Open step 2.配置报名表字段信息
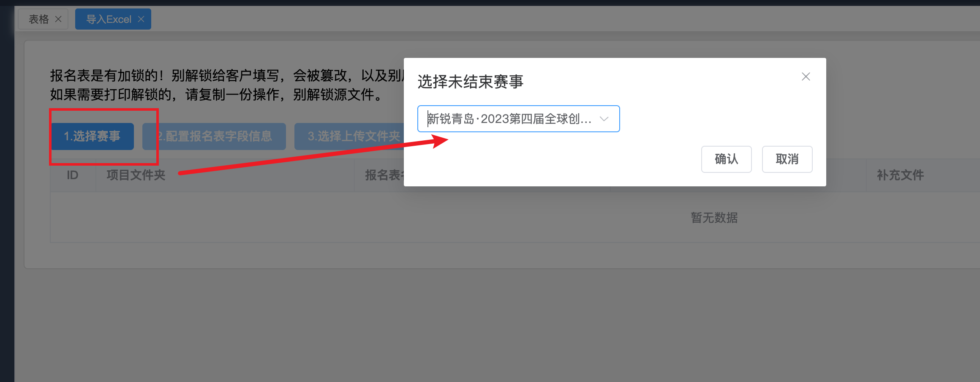980x382 pixels. (x=214, y=136)
